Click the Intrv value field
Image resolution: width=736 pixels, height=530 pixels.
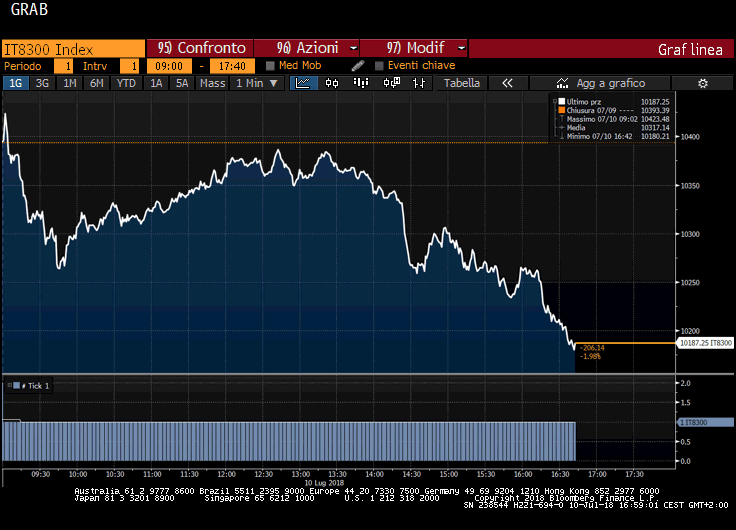(129, 66)
